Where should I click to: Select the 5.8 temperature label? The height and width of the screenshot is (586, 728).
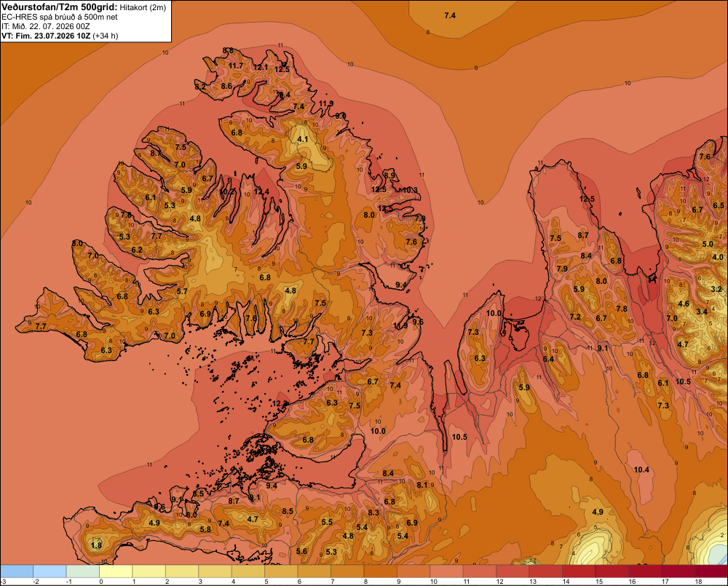205,529
